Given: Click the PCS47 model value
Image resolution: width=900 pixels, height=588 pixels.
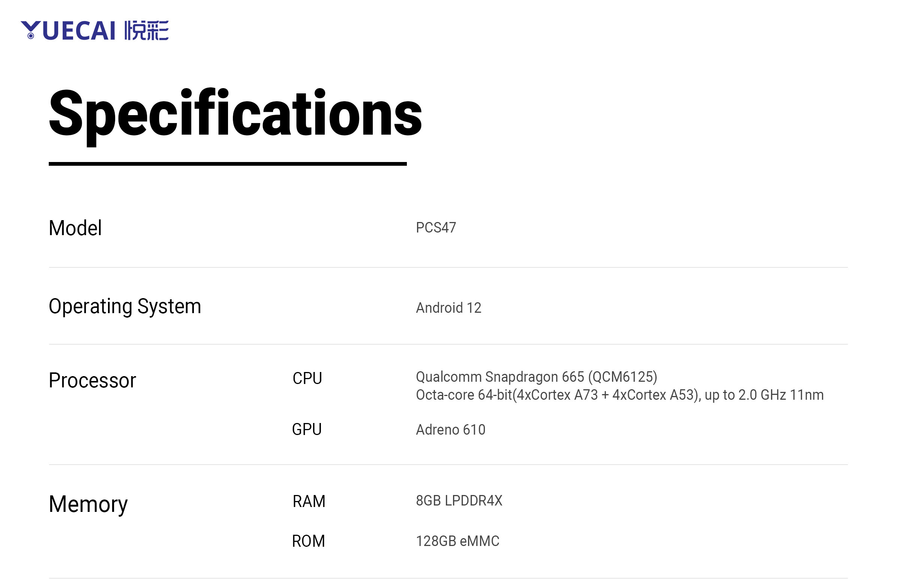Looking at the screenshot, I should point(436,228).
